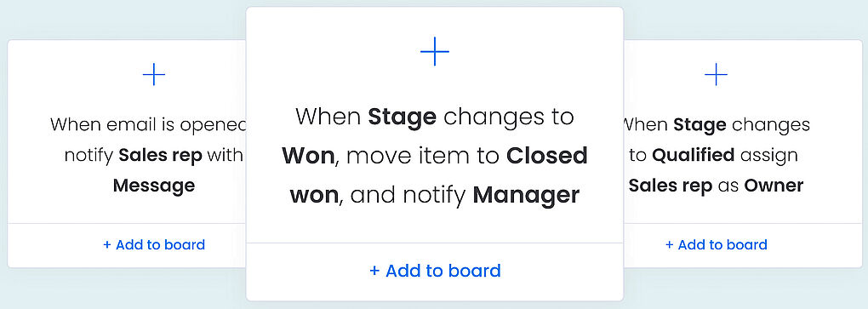Select the Sales rep field in the assign recipe
This screenshot has height=309, width=868.
point(671,186)
